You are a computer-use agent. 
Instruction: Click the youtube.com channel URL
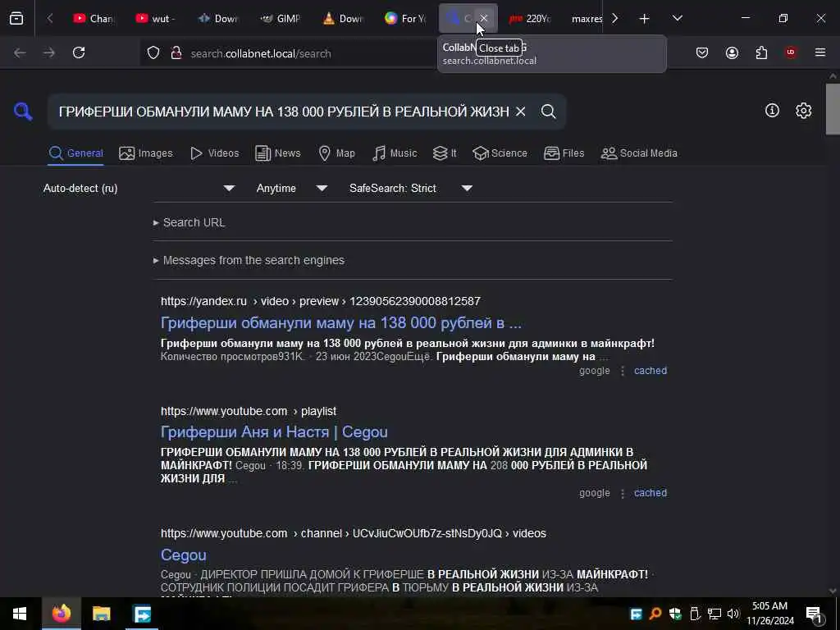click(354, 533)
